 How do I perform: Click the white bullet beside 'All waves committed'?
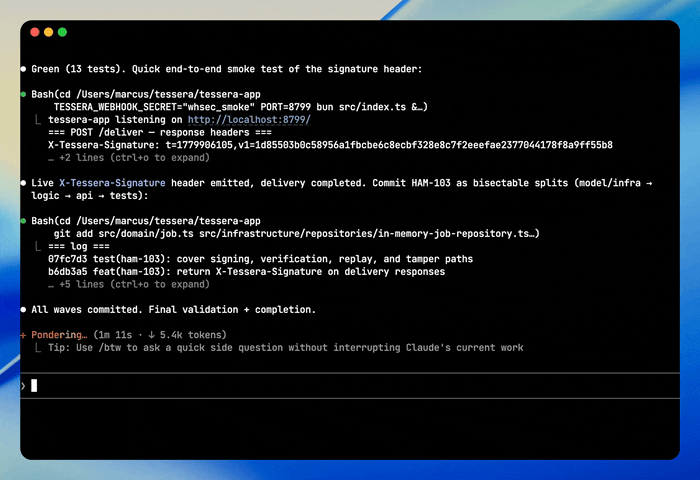pos(23,309)
